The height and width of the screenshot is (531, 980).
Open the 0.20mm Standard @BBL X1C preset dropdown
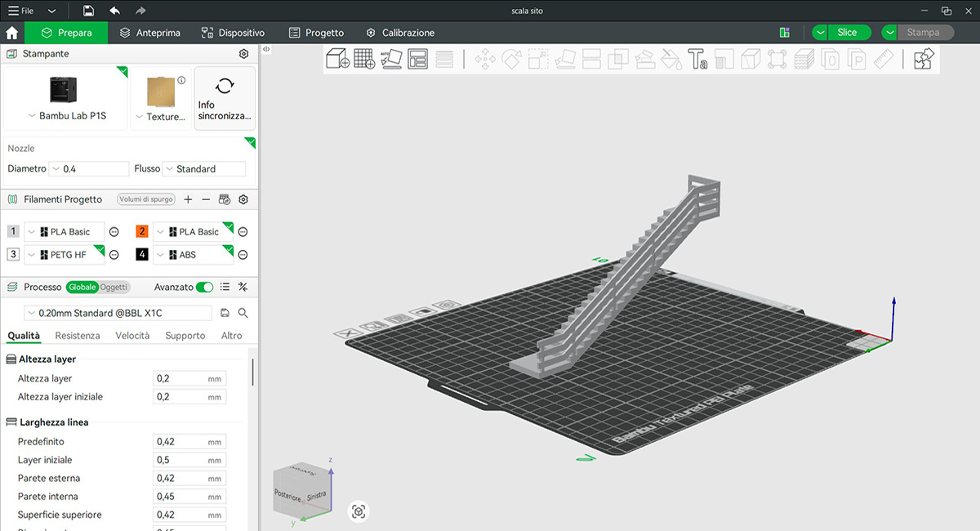pyautogui.click(x=119, y=313)
